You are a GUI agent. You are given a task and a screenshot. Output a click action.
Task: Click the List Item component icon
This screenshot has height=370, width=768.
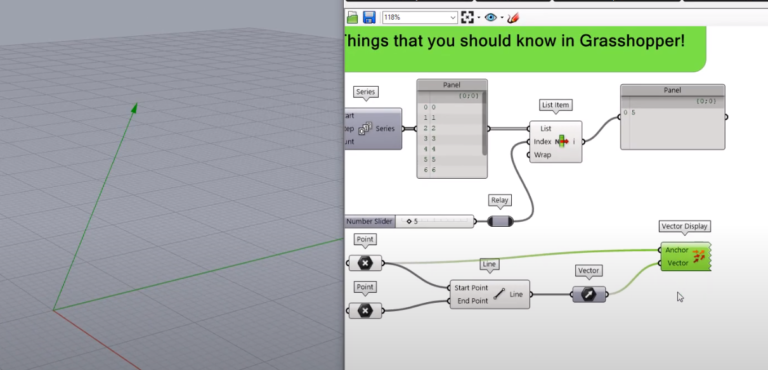562,142
